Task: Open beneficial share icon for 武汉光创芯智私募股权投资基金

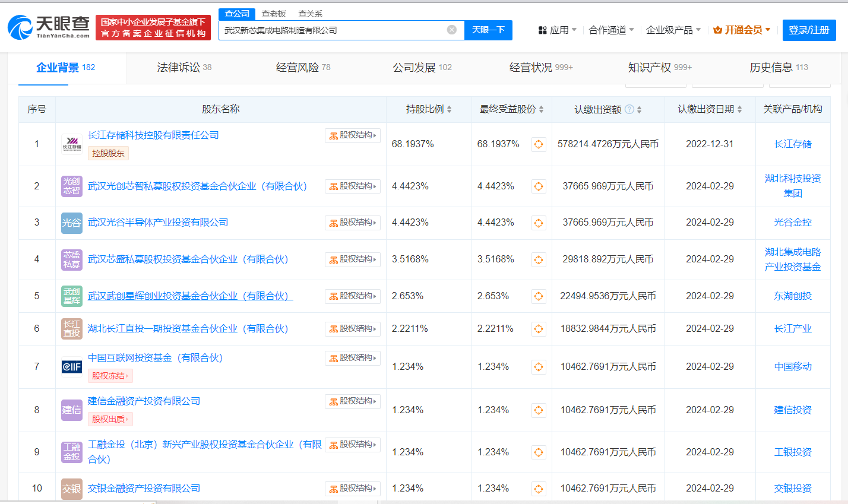Action: [539, 186]
